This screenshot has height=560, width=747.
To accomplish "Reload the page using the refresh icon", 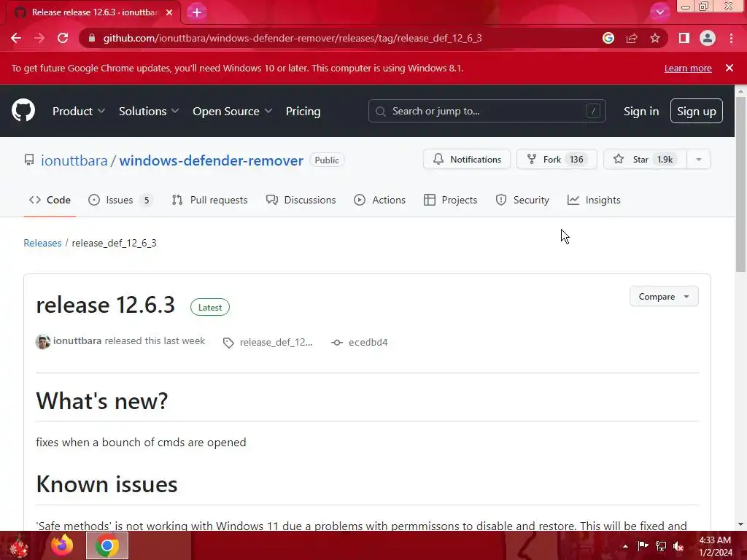I will point(63,38).
